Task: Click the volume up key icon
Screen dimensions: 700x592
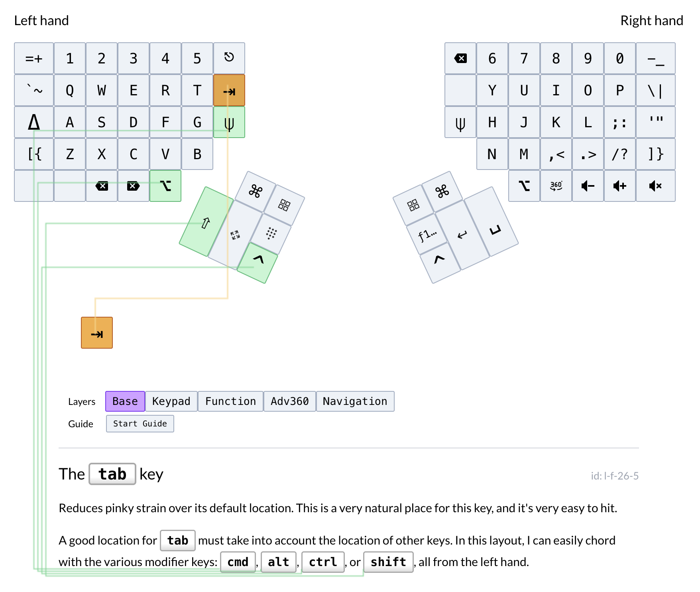Action: coord(619,186)
